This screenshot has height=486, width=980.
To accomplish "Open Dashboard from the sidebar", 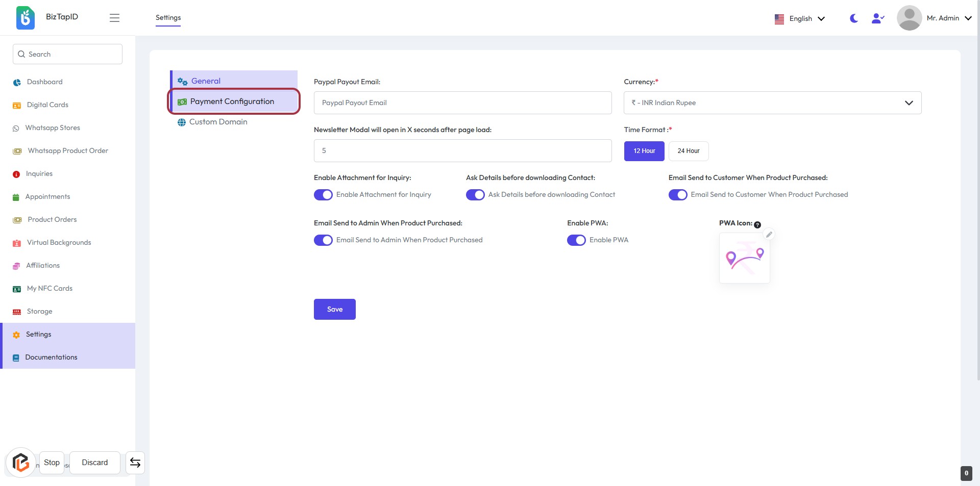I will [x=44, y=82].
